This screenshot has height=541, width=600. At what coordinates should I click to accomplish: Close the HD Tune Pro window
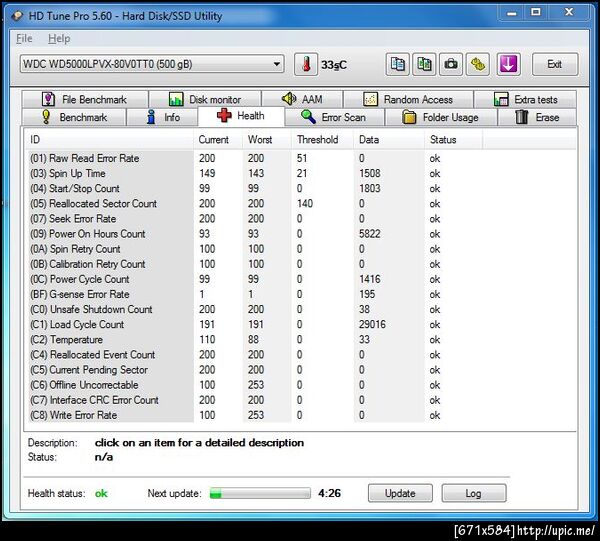(569, 13)
